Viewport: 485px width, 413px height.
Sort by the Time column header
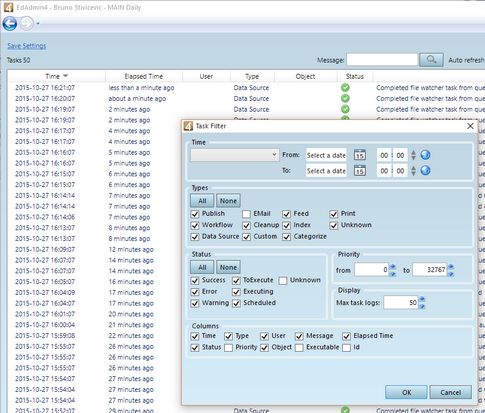[x=56, y=76]
